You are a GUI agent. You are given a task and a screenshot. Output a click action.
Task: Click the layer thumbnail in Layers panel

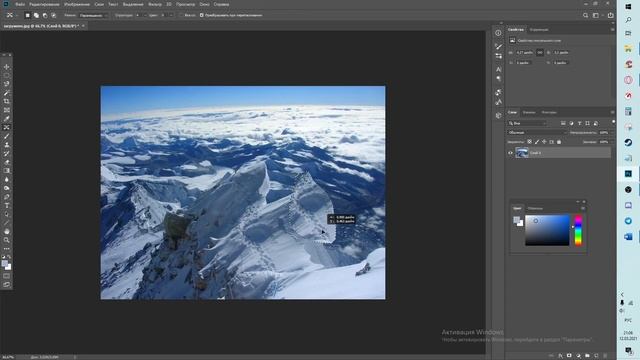tap(522, 153)
